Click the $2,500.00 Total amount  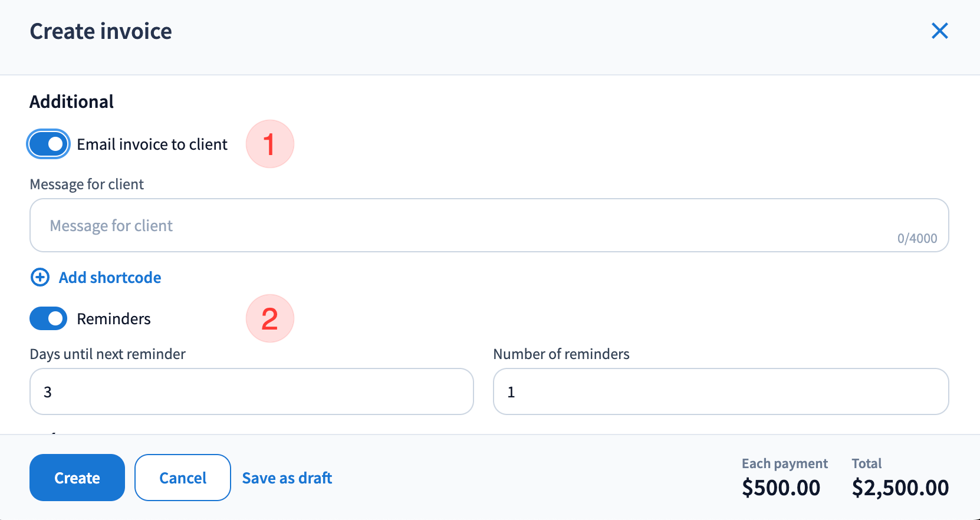pyautogui.click(x=900, y=488)
